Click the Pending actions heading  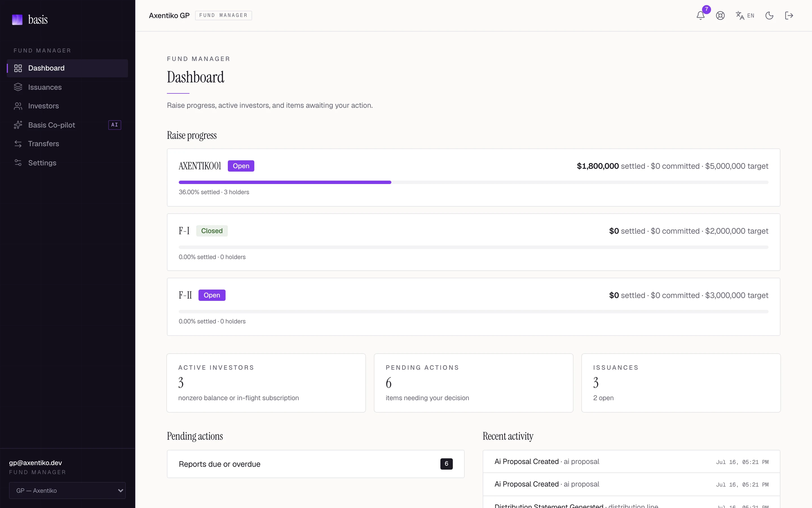(x=195, y=436)
